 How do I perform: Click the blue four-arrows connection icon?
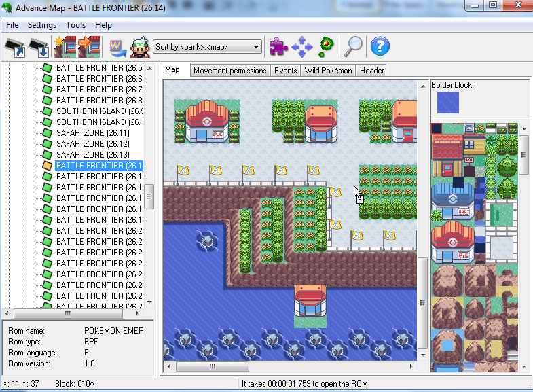[x=301, y=46]
